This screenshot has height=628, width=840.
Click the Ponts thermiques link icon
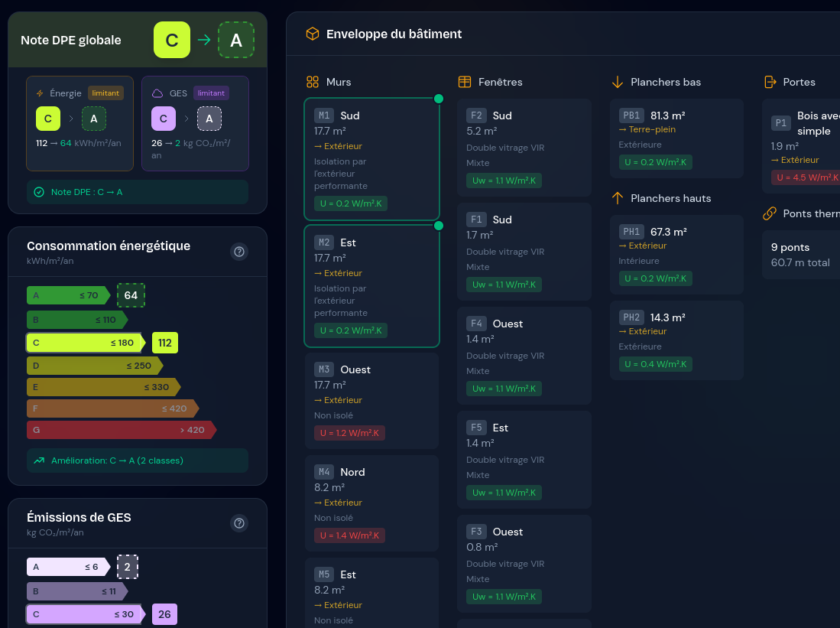770,213
